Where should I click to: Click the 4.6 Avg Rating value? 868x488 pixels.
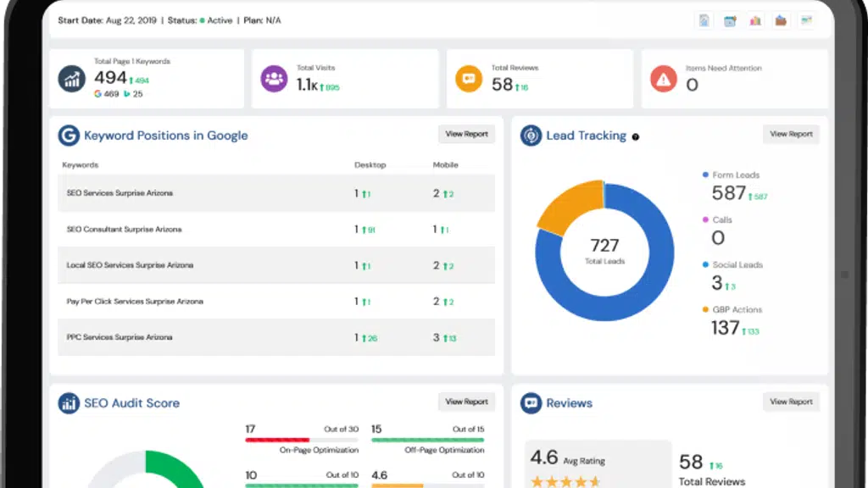544,457
